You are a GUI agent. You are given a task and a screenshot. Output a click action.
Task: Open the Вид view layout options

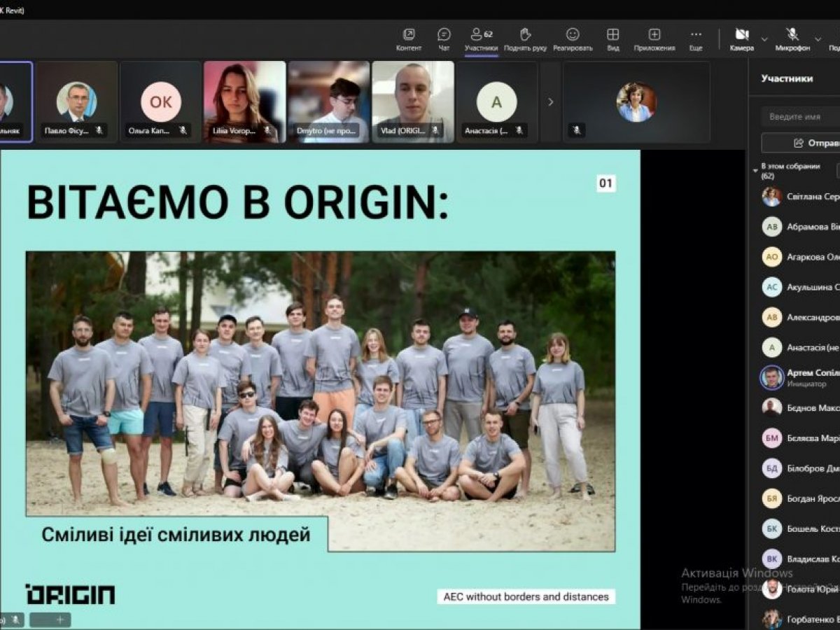tap(612, 39)
